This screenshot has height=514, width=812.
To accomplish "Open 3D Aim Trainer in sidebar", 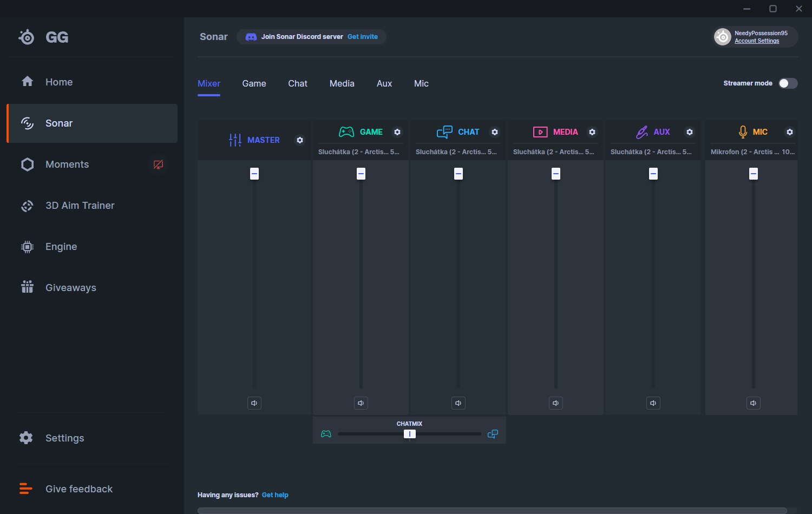I will 92,206.
